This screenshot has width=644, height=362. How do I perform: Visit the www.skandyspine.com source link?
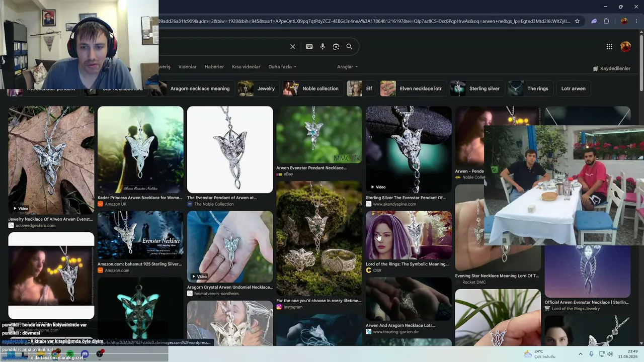tap(394, 204)
